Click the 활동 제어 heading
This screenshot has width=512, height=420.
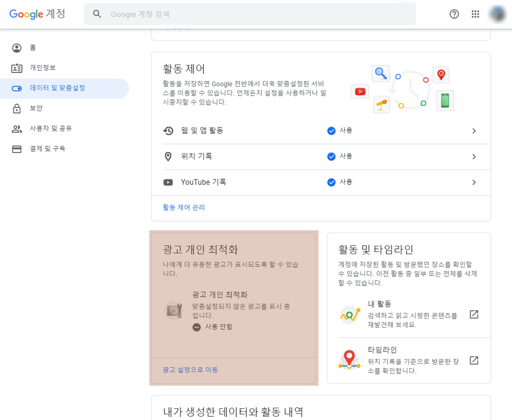[x=184, y=69]
